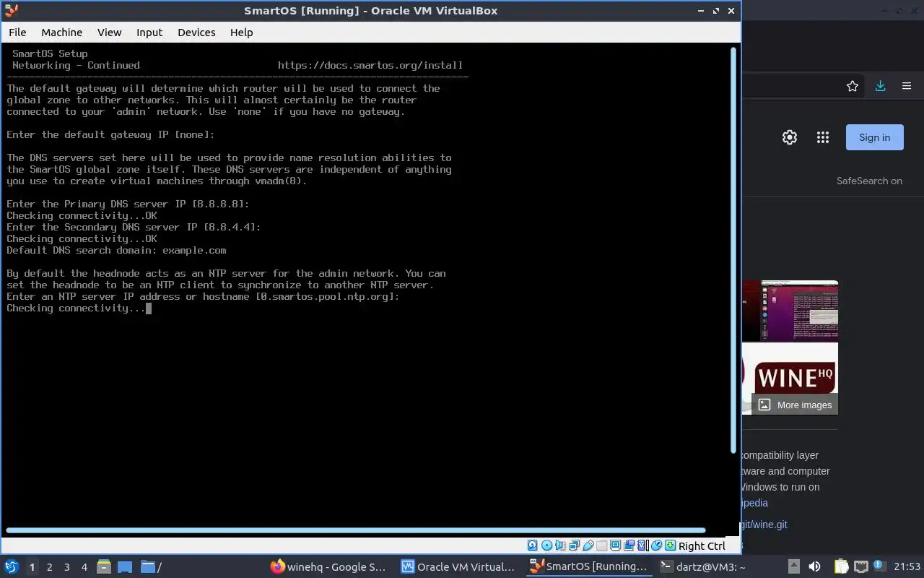Switch to SmartOS Running taskbar entry
The image size is (924, 578).
coord(588,566)
